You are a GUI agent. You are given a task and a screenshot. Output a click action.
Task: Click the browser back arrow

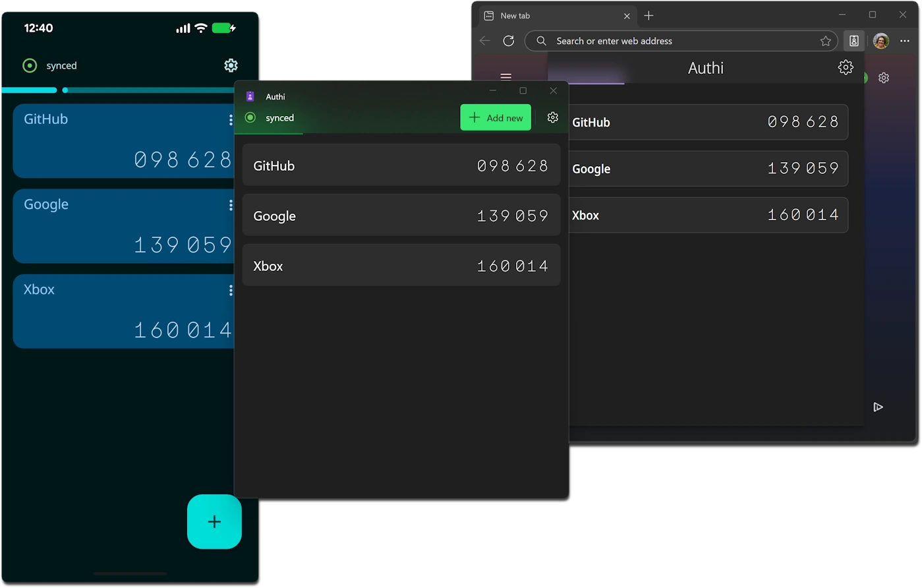[x=485, y=41]
